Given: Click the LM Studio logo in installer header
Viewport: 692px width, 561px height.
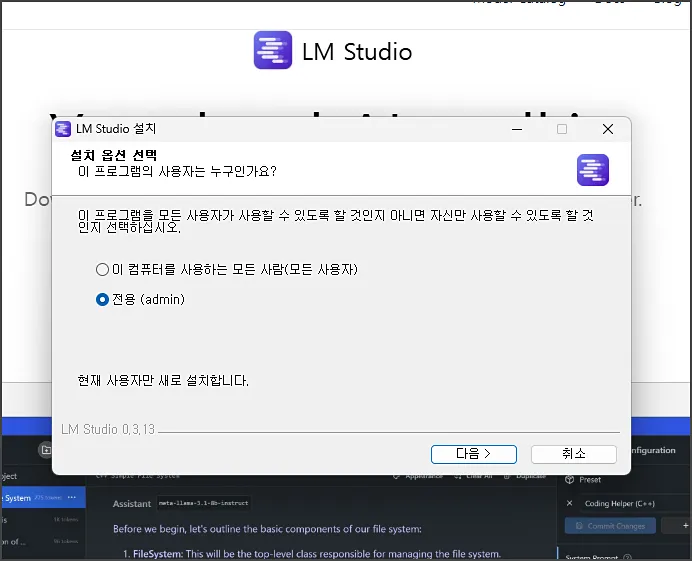Looking at the screenshot, I should tap(593, 170).
